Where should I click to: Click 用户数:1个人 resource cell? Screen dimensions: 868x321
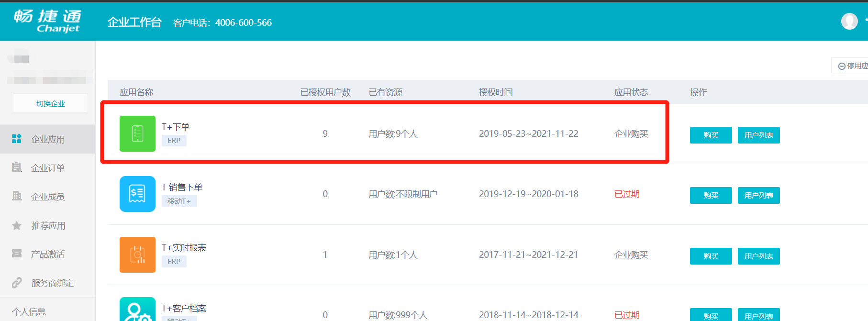tap(393, 255)
